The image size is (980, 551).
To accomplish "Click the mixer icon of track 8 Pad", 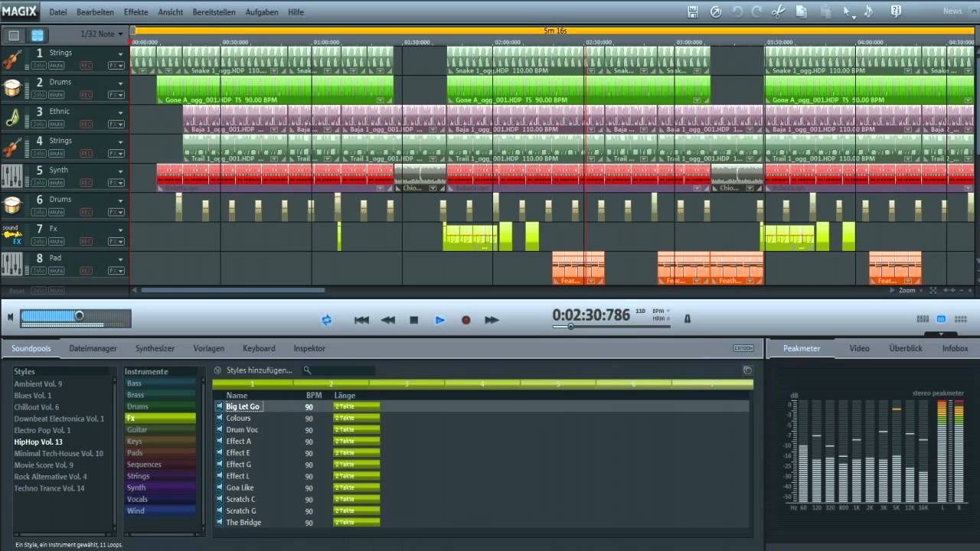I will coord(11,264).
